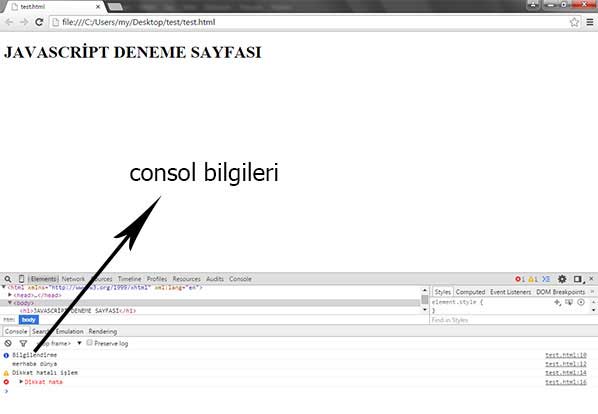The width and height of the screenshot is (598, 414).
Task: Open the Timeline tab
Action: tap(129, 279)
